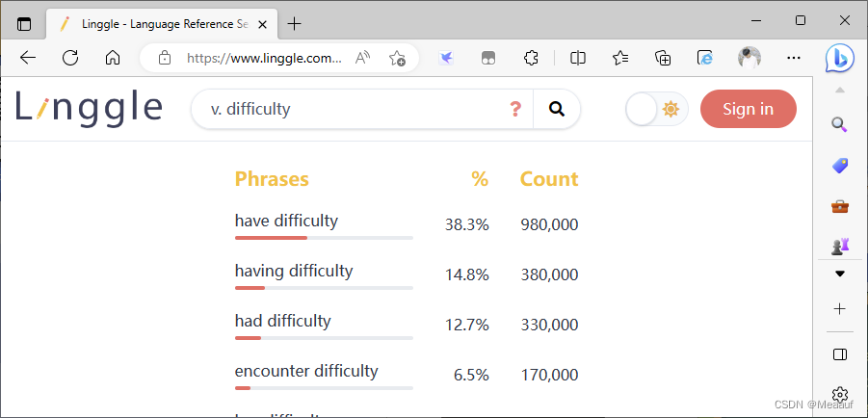The image size is (868, 418).
Task: Click the 380,000 count
Action: click(x=549, y=274)
